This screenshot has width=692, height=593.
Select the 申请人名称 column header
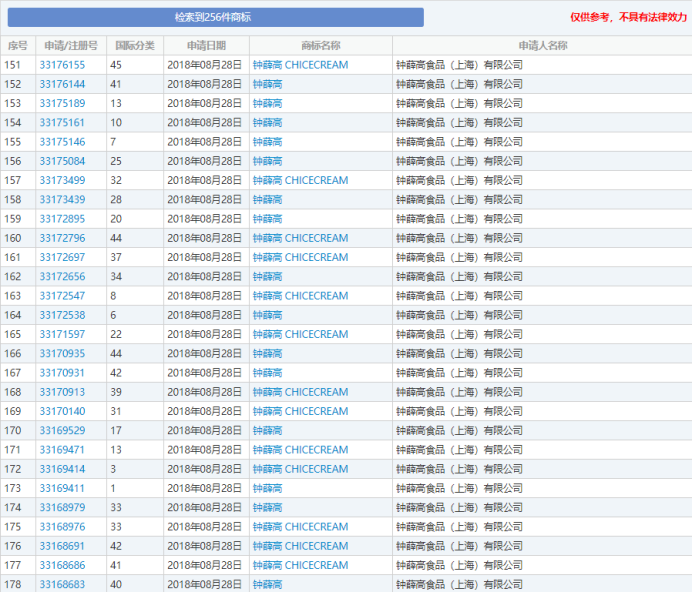(x=542, y=45)
